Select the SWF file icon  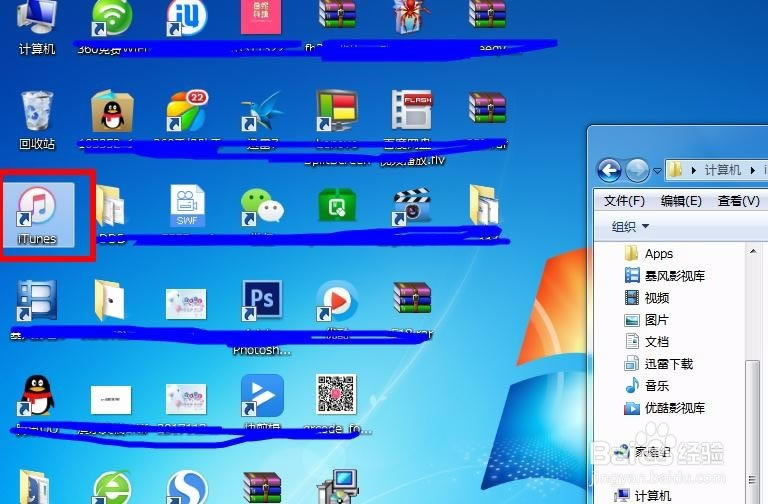click(187, 206)
